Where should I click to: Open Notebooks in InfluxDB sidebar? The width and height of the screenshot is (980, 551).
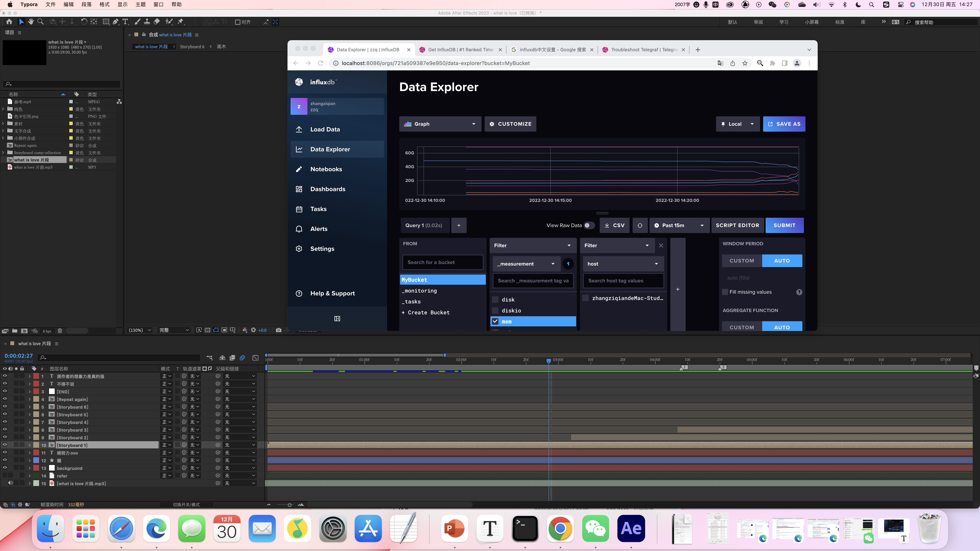point(326,169)
